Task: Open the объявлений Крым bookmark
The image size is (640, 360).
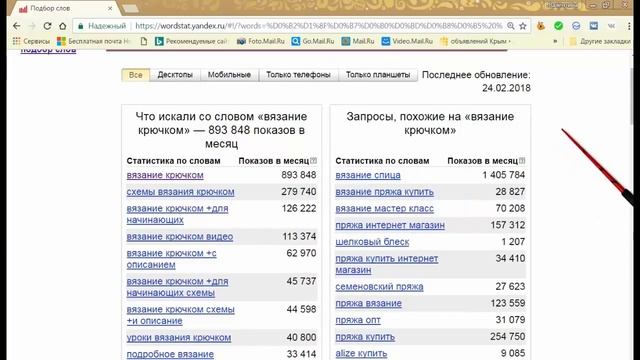Action: [476, 41]
